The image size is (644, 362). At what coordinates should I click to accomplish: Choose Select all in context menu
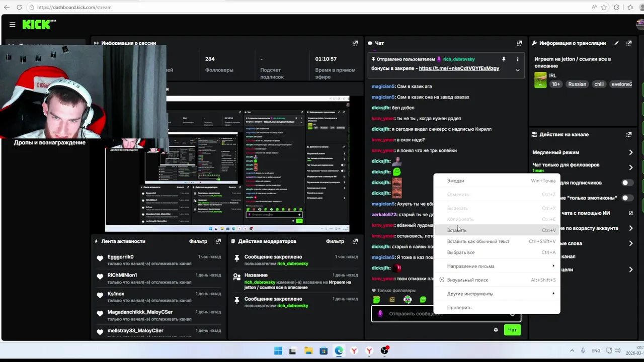[x=497, y=252]
